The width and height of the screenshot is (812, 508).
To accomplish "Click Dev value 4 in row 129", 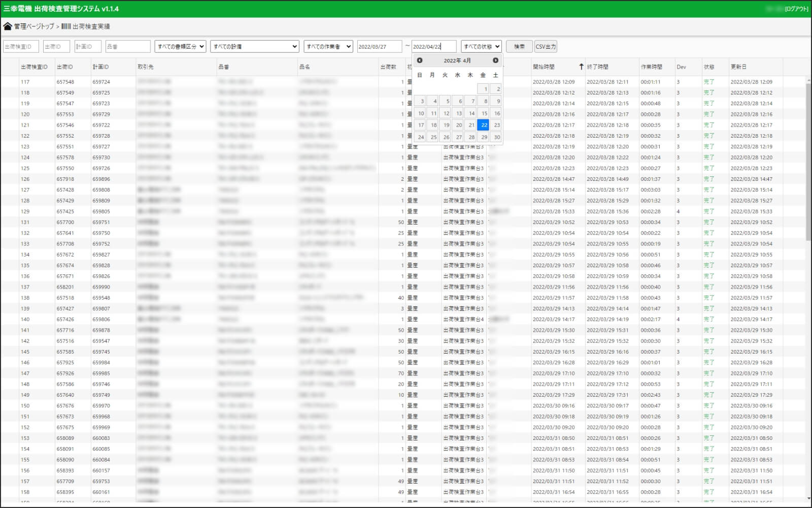I will (678, 211).
